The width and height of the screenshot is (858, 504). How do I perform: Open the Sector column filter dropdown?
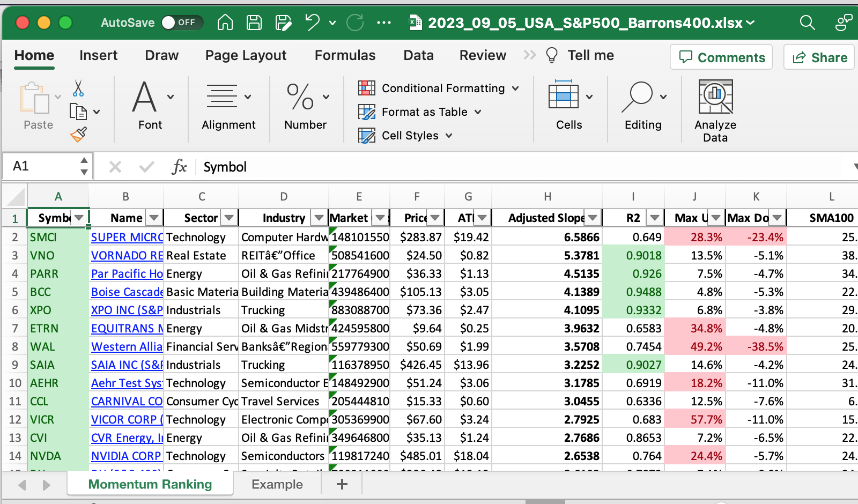230,218
